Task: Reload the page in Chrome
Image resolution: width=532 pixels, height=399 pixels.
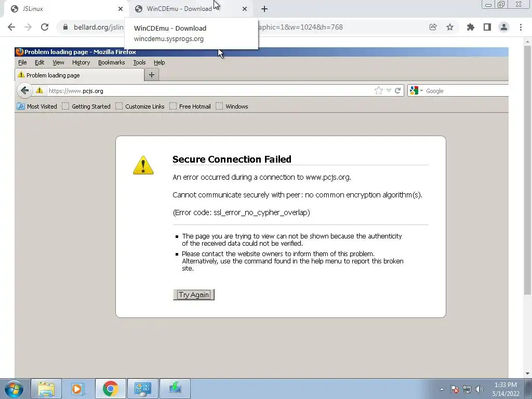Action: (x=45, y=27)
